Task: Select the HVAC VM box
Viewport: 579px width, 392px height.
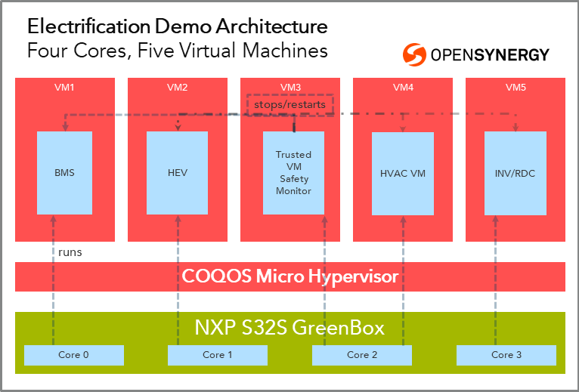Action: [402, 173]
